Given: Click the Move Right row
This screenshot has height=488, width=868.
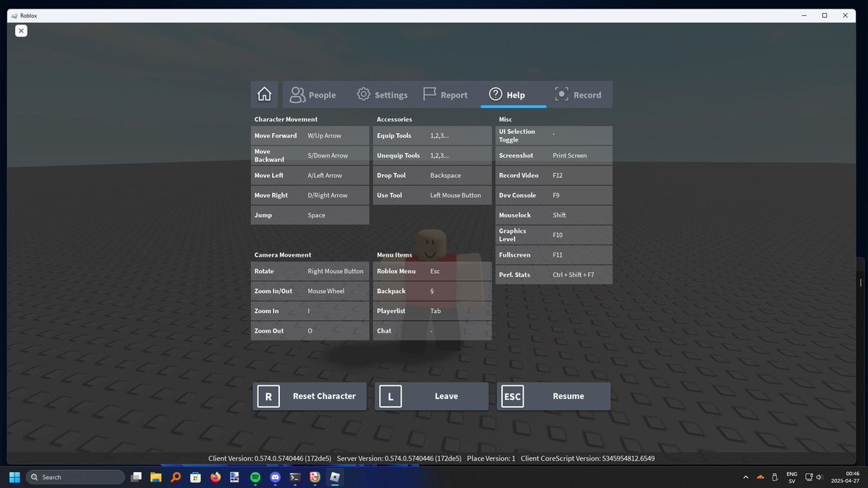Looking at the screenshot, I should 310,195.
